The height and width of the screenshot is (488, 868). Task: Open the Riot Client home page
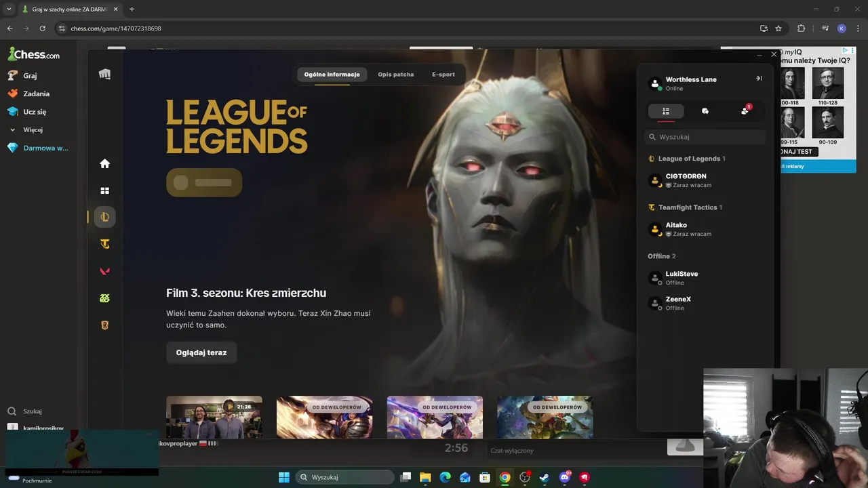tap(104, 163)
